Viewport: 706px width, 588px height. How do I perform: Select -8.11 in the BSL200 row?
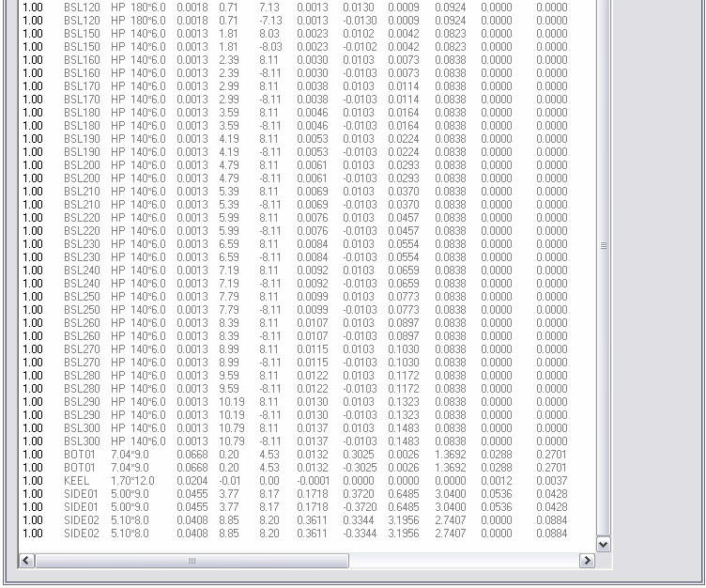pyautogui.click(x=270, y=178)
